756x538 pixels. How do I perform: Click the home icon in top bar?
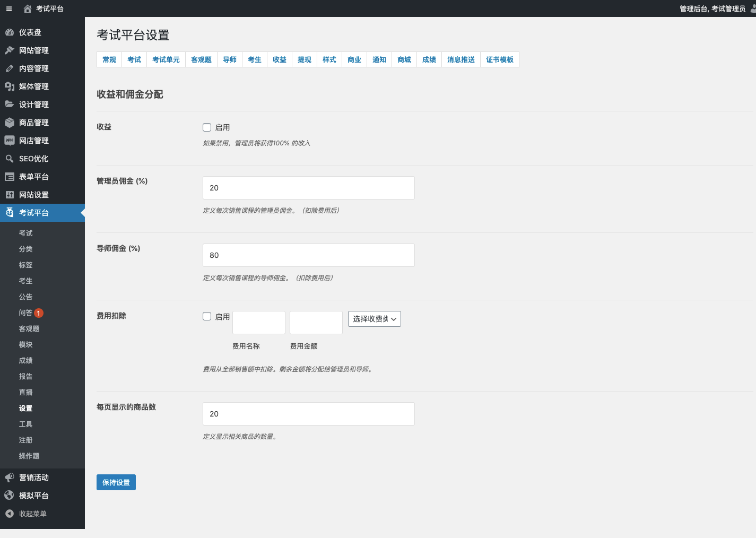(x=28, y=8)
